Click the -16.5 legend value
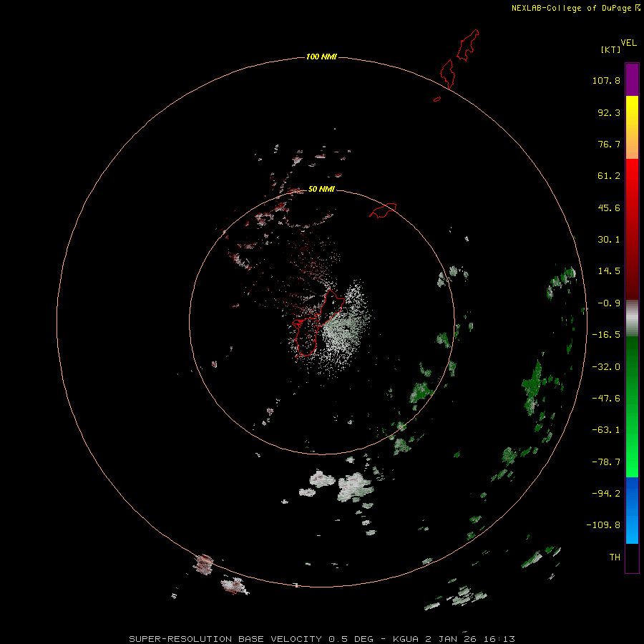This screenshot has height=644, width=644. (x=606, y=335)
